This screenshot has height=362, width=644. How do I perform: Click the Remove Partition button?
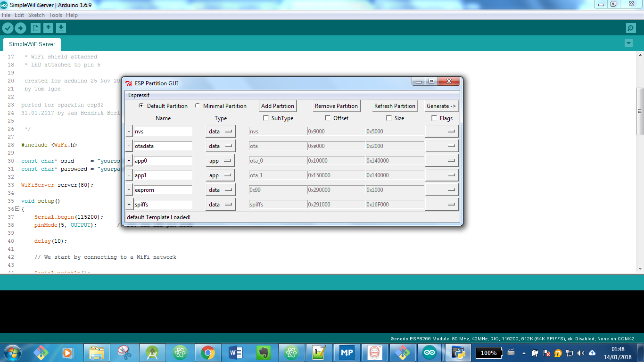(337, 106)
